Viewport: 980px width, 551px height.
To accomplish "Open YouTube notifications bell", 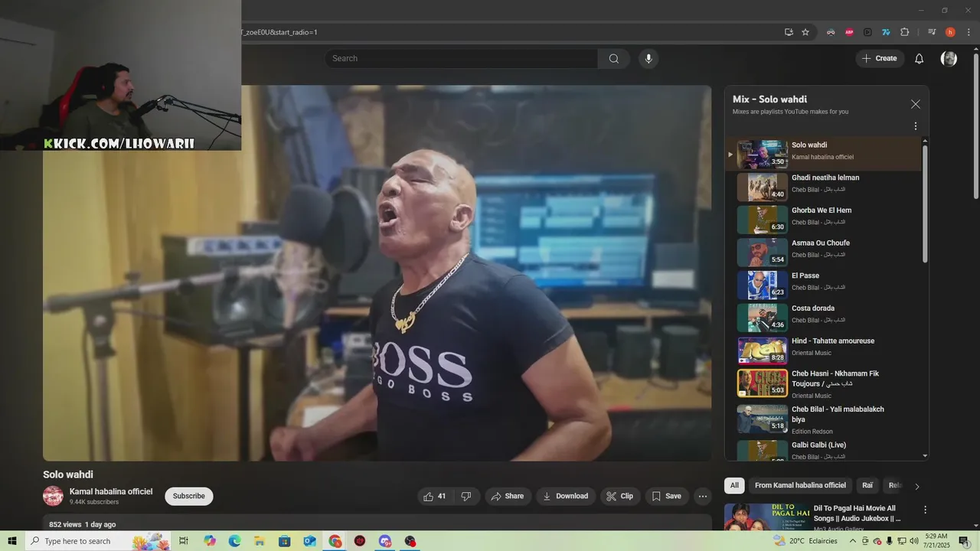I will 920,59.
